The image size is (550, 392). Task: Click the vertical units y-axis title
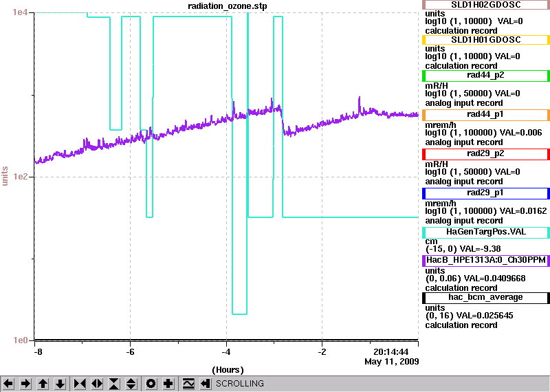coord(5,176)
